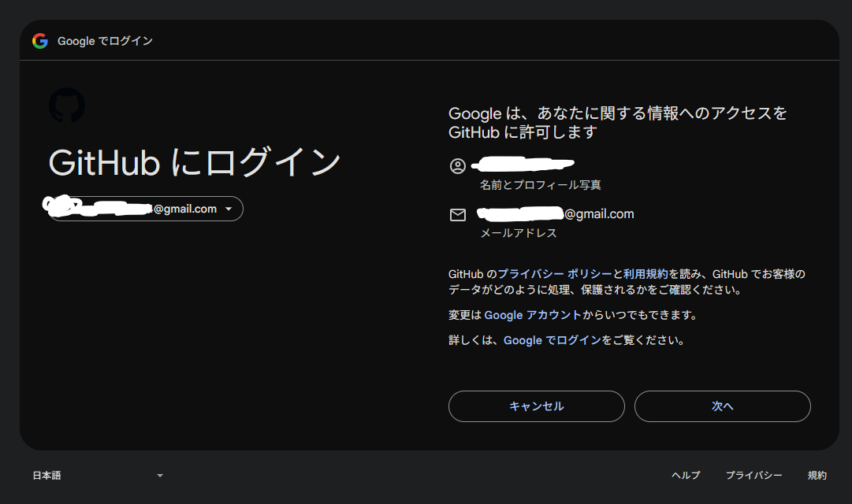Click the 次へ button to continue
The image size is (852, 504).
tap(722, 406)
